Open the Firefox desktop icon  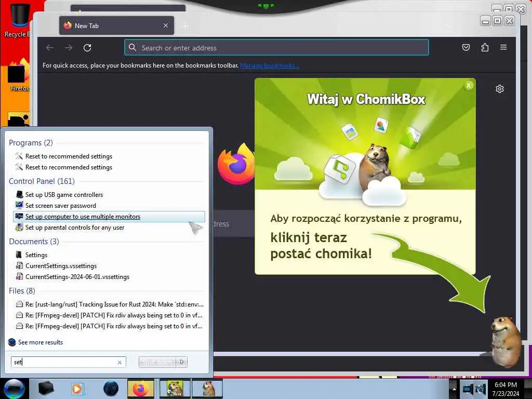point(19,76)
